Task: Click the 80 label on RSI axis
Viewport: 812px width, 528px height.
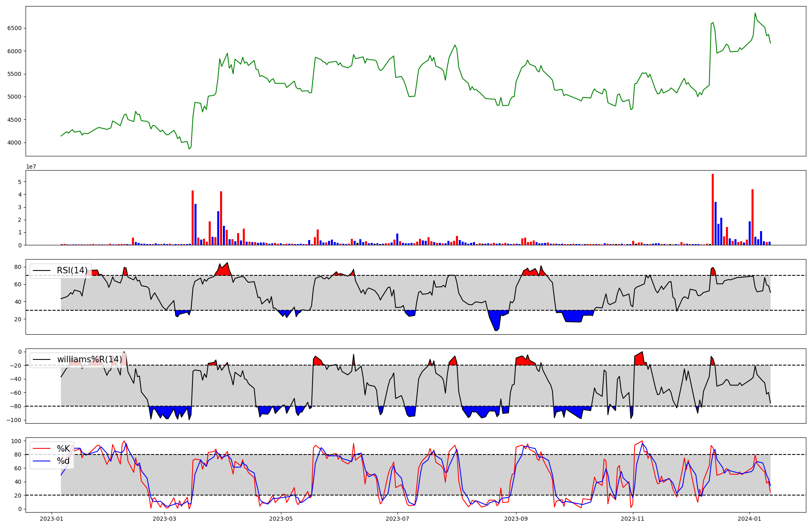Action: tap(17, 267)
